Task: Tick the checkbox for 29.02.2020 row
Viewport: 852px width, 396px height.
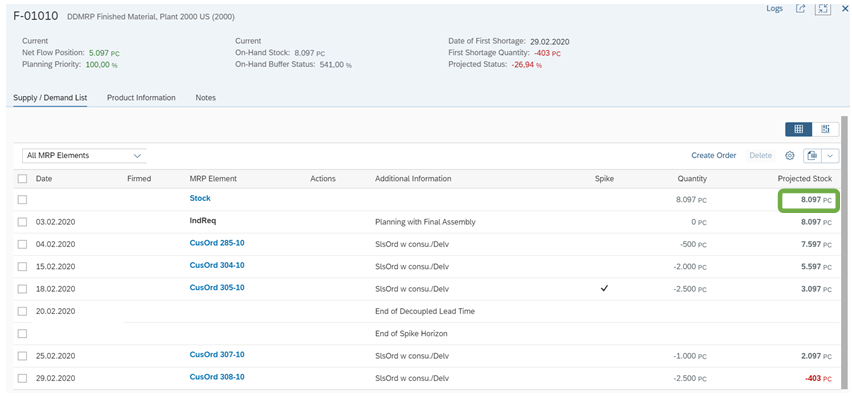Action: point(22,379)
